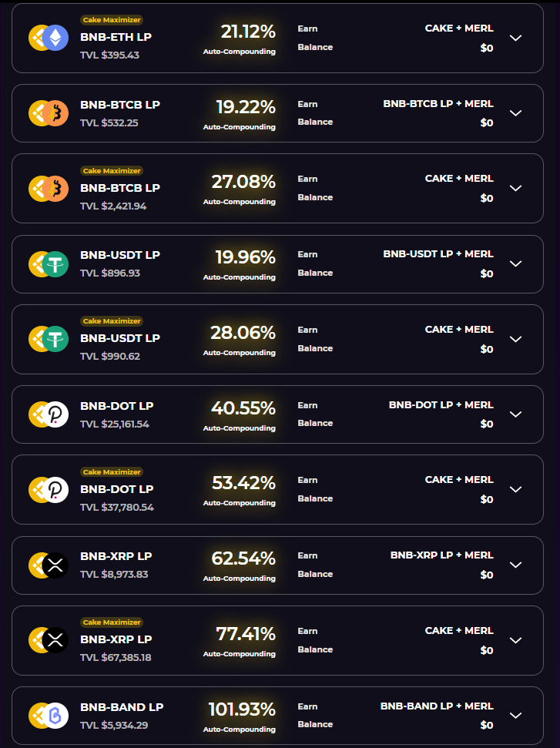560x748 pixels.
Task: Click the Cake Maximizer badge above BNB-DOT LP
Action: click(112, 471)
